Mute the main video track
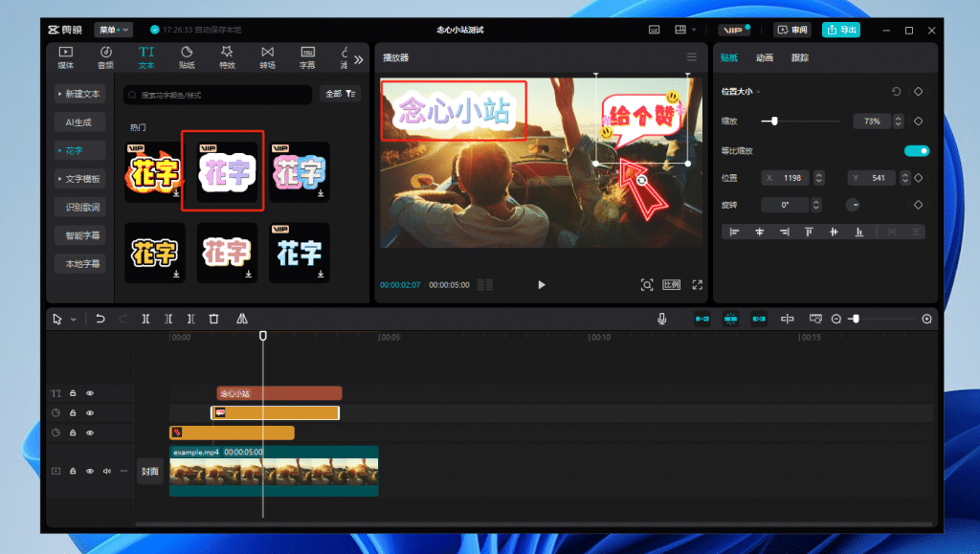Viewport: 980px width, 554px height. (x=107, y=471)
